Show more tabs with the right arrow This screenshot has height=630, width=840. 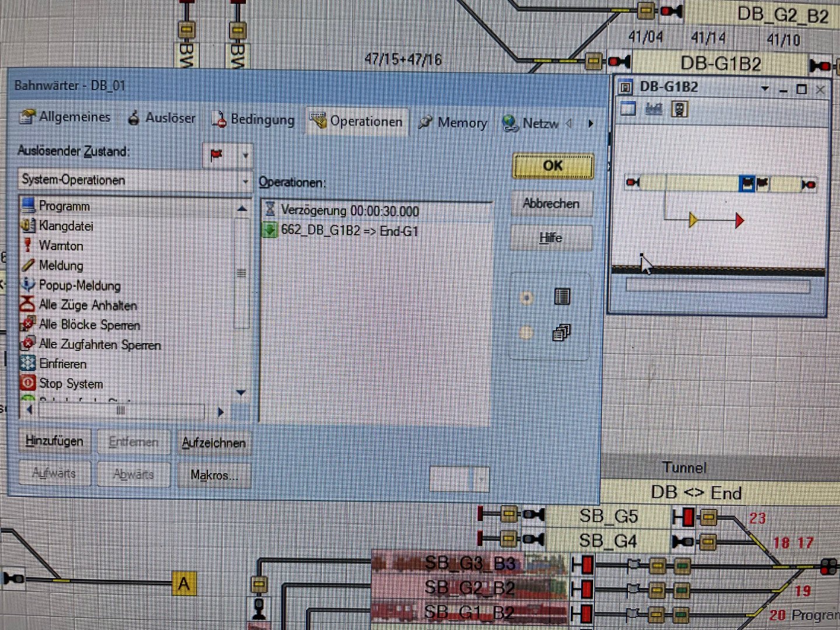591,124
